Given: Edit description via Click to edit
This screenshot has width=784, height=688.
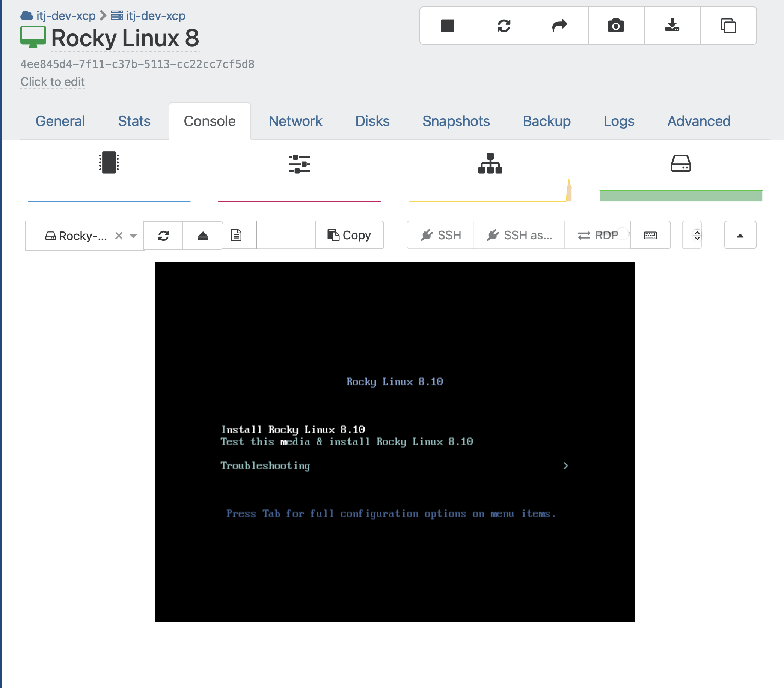Looking at the screenshot, I should tap(53, 82).
